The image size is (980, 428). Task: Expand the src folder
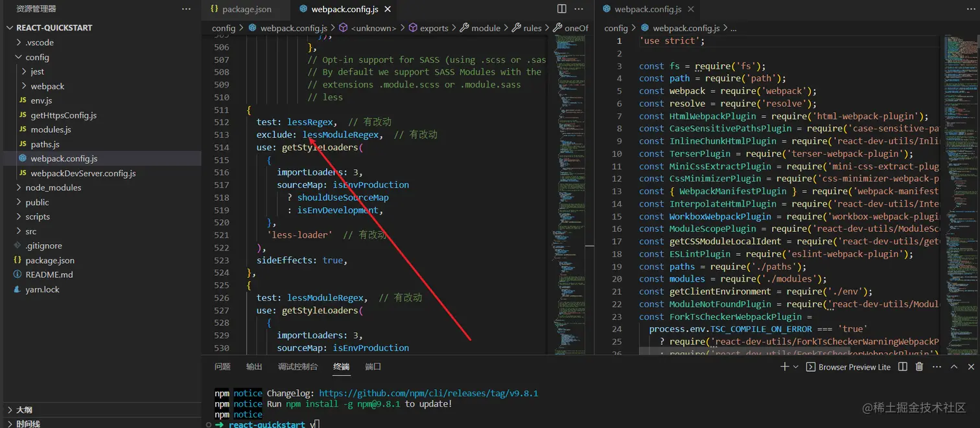coord(18,231)
